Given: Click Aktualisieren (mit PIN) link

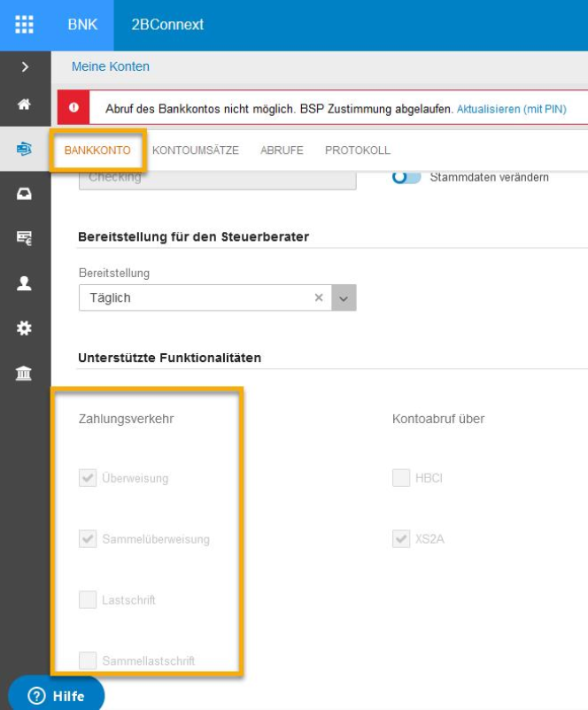Looking at the screenshot, I should click(x=512, y=109).
